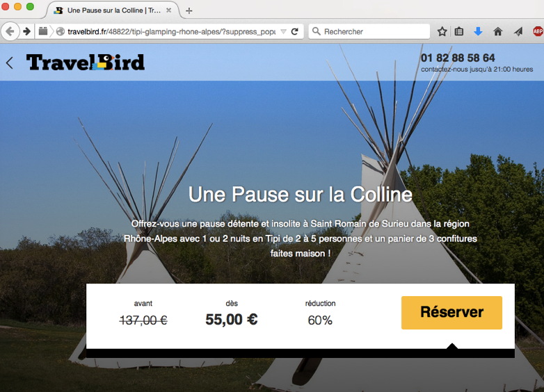Image resolution: width=544 pixels, height=392 pixels.
Task: Open downloads with the blue arrow icon
Action: 478,31
